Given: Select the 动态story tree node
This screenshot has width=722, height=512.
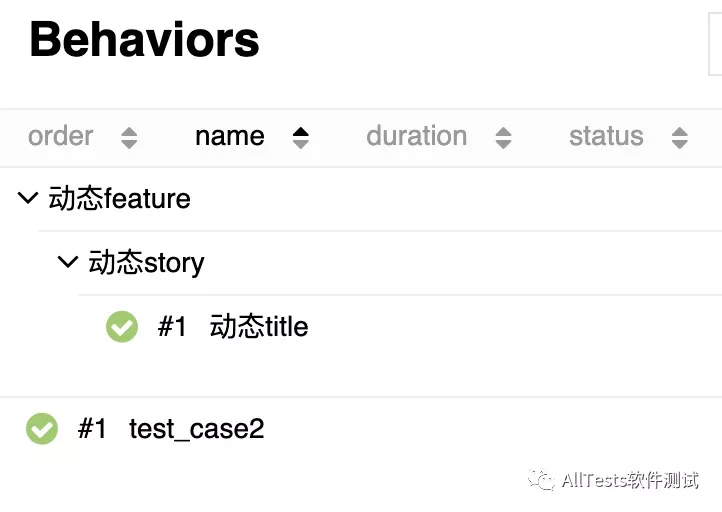Looking at the screenshot, I should click(146, 263).
